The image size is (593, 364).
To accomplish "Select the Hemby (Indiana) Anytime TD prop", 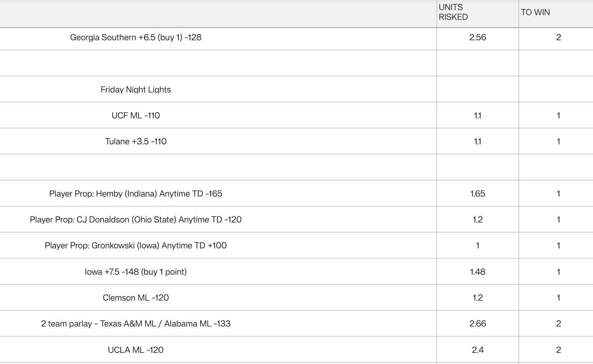I will (136, 194).
